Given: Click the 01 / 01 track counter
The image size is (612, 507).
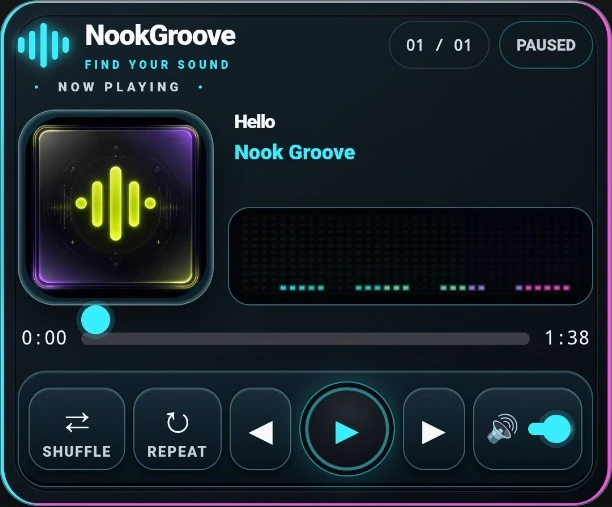Looking at the screenshot, I should coord(439,45).
